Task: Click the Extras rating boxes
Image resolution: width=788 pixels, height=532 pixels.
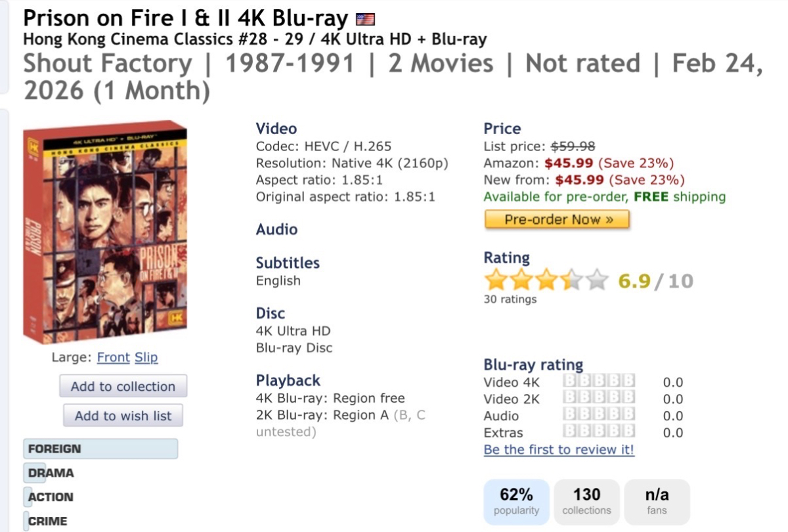Action: point(598,432)
